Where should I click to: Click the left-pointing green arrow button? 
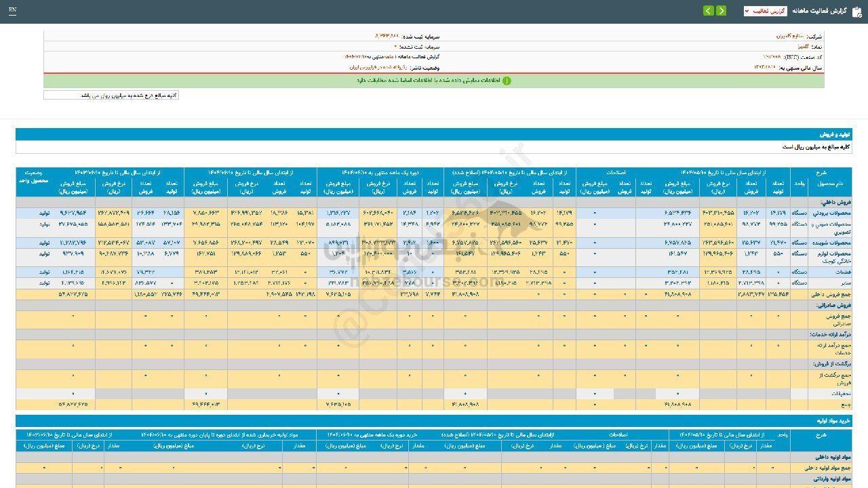point(709,11)
